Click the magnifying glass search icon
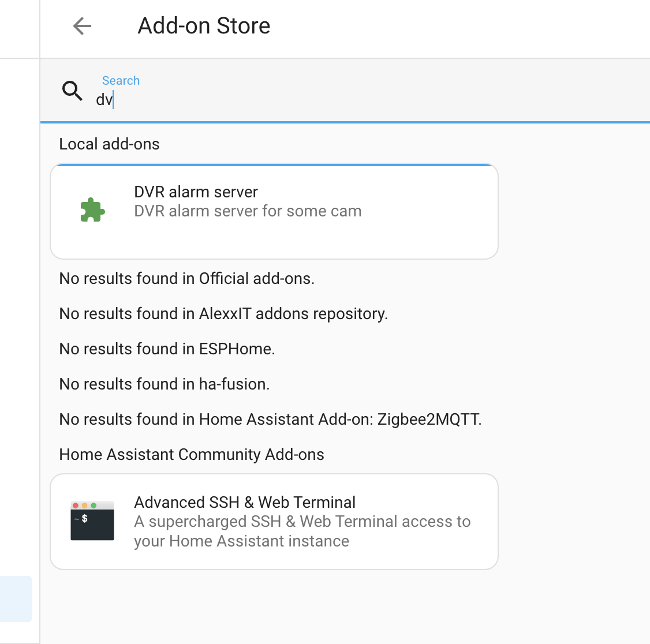The width and height of the screenshot is (650, 644). tap(73, 91)
